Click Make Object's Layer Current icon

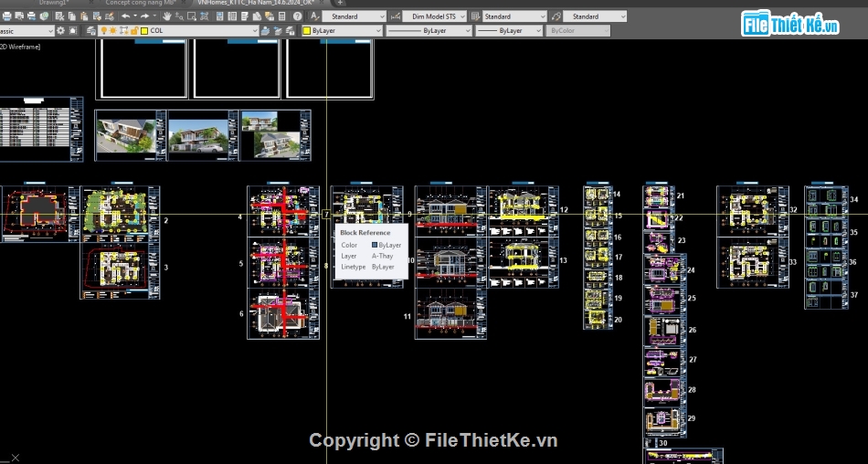pyautogui.click(x=265, y=31)
